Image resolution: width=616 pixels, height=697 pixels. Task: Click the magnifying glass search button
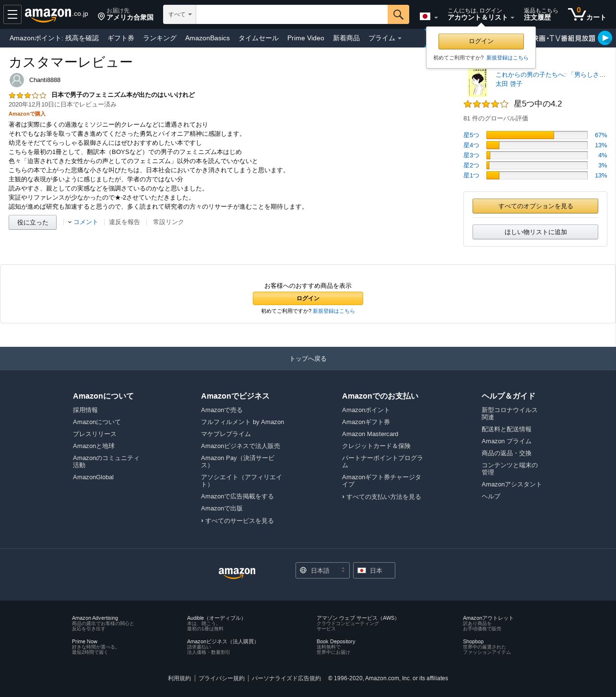click(x=398, y=14)
